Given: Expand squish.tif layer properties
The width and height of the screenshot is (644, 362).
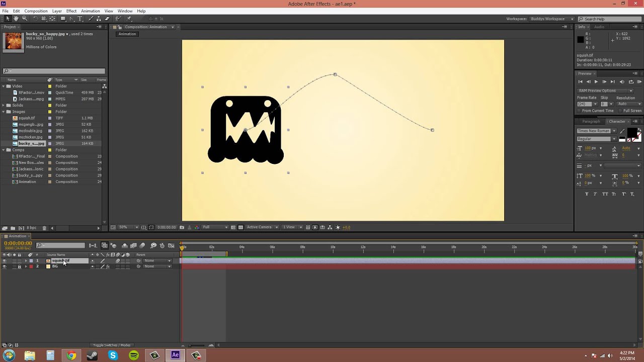Looking at the screenshot, I should (x=26, y=260).
